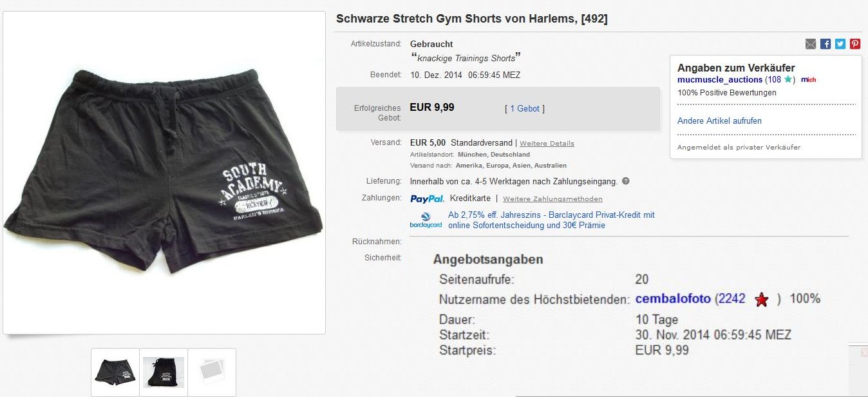Open 'Weitere Details' shipping link

click(547, 143)
